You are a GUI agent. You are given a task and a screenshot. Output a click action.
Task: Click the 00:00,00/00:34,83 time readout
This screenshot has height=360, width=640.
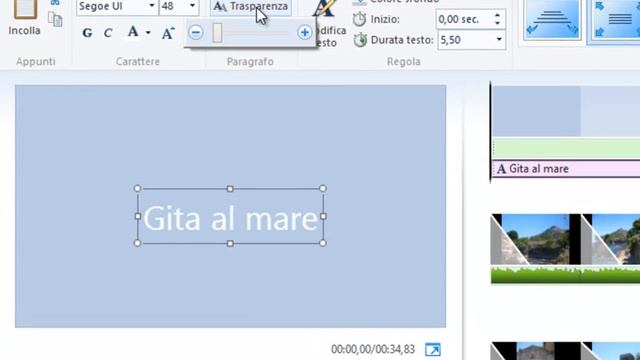point(373,349)
